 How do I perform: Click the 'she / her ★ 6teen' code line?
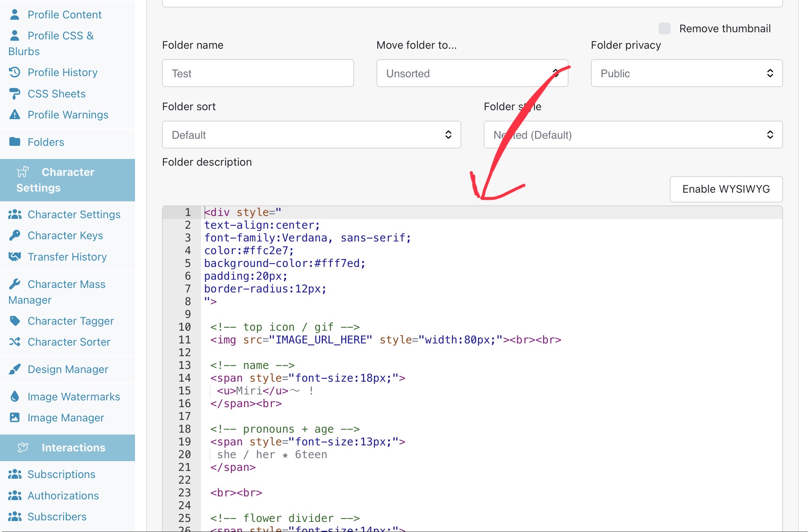272,454
